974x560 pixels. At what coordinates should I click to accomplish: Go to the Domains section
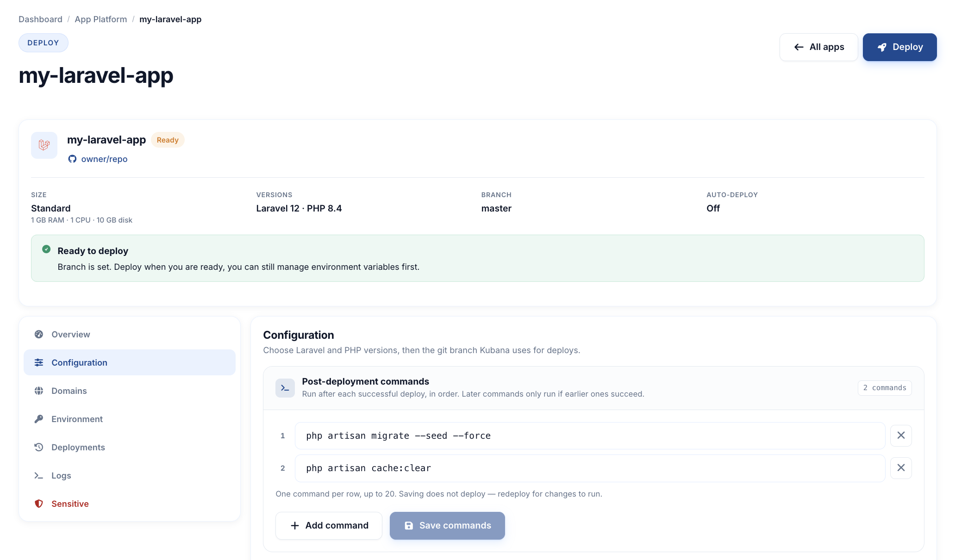click(x=130, y=391)
